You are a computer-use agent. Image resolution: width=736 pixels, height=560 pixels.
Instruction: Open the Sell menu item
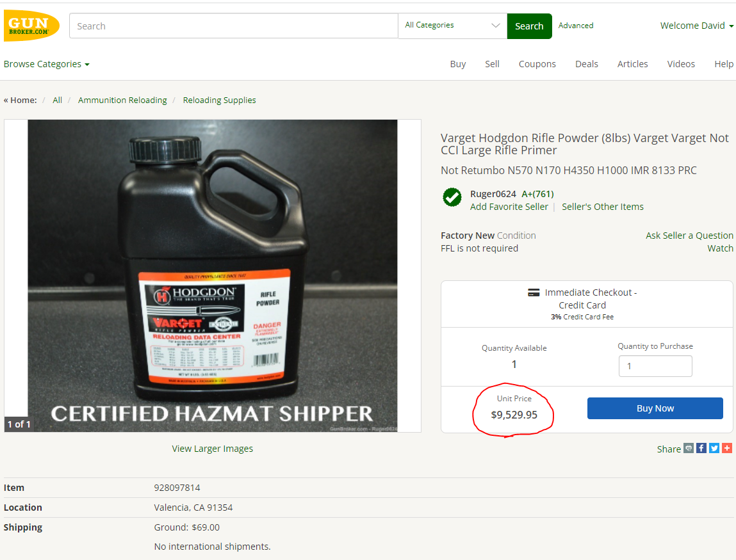tap(492, 64)
